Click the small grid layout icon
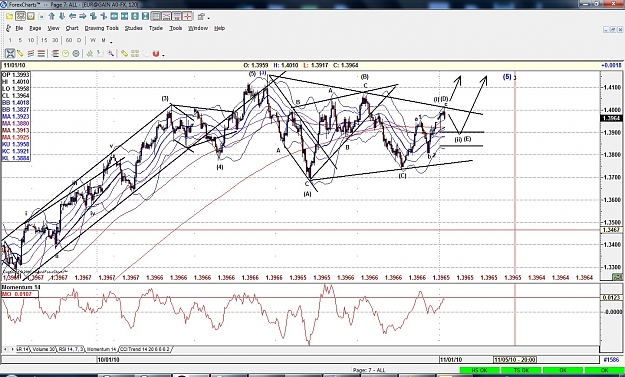 pos(135,53)
